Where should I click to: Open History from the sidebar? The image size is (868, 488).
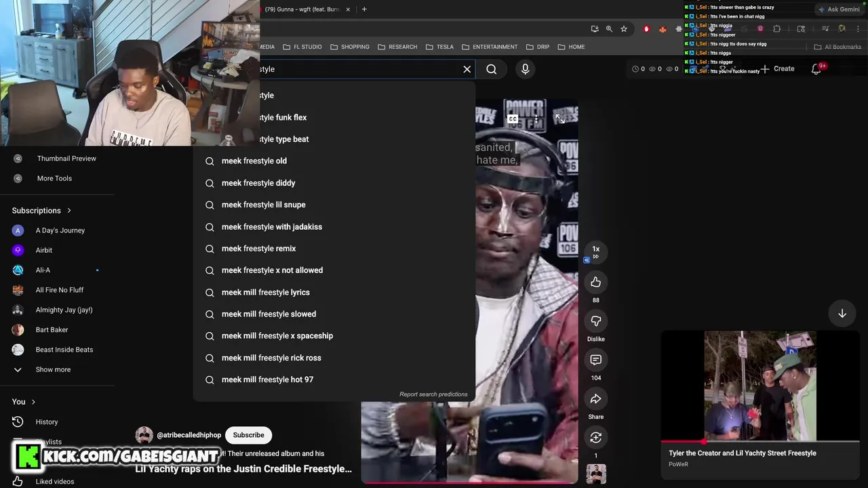coord(47,422)
